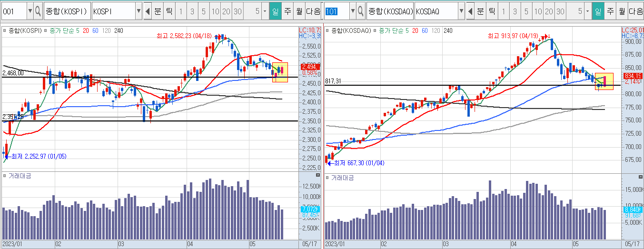Open the period value 5 dropdown in KOSPI toolbar

(x=265, y=10)
